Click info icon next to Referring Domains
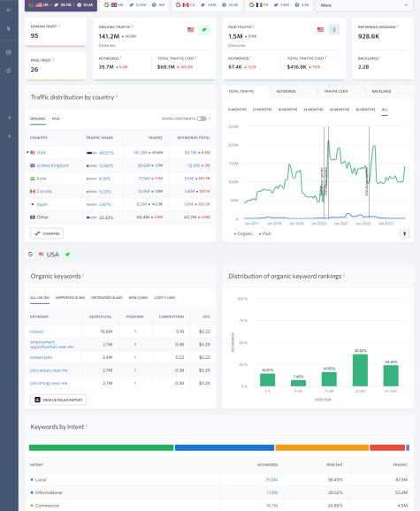420x511 pixels. (397, 27)
